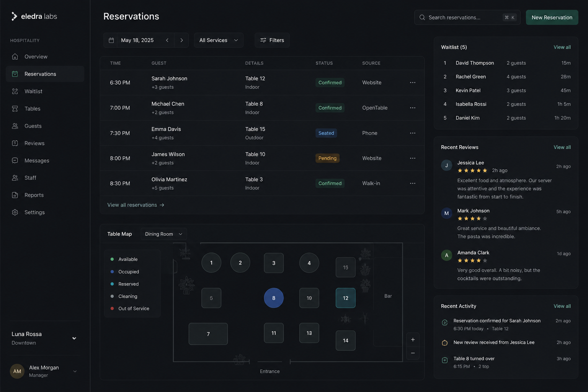
Task: Select occupied table 8 on the map
Action: tap(274, 298)
